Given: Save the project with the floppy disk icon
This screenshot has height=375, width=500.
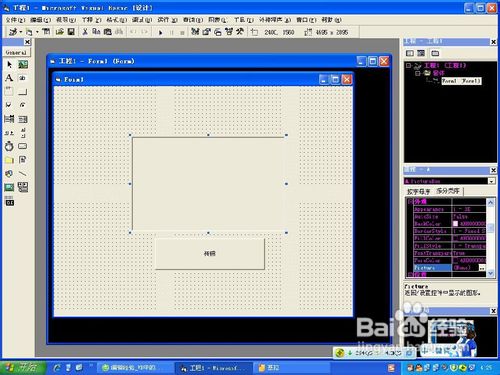Looking at the screenshot, I should pos(71,32).
